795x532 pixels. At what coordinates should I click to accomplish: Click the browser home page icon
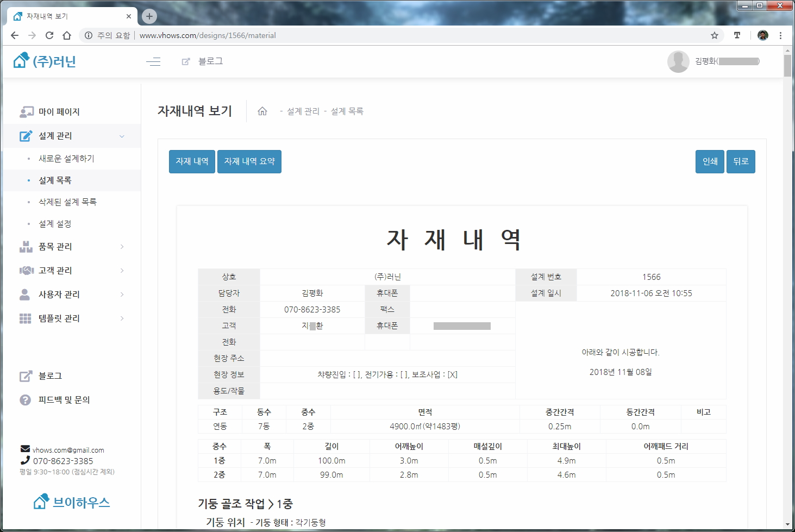(67, 35)
